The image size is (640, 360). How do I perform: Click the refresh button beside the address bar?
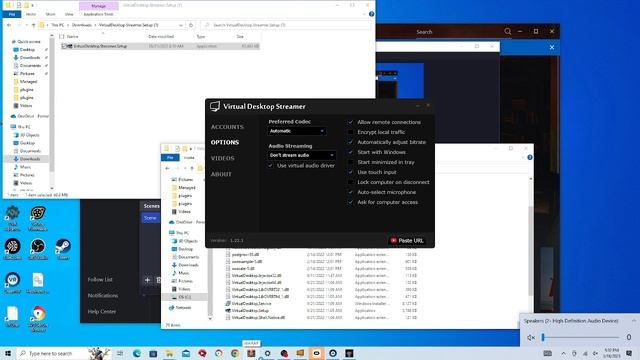(x=191, y=25)
